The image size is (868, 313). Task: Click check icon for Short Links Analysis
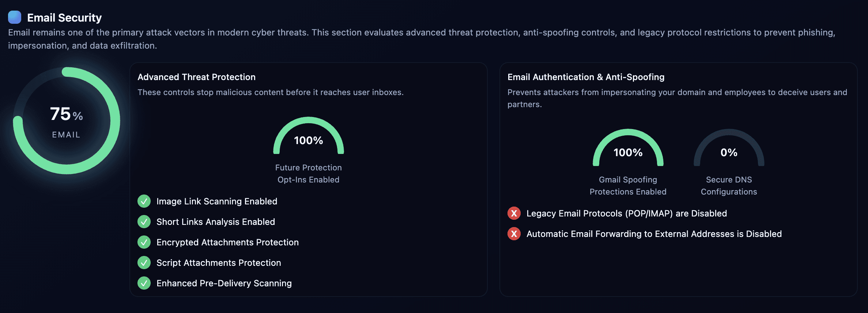tap(144, 222)
